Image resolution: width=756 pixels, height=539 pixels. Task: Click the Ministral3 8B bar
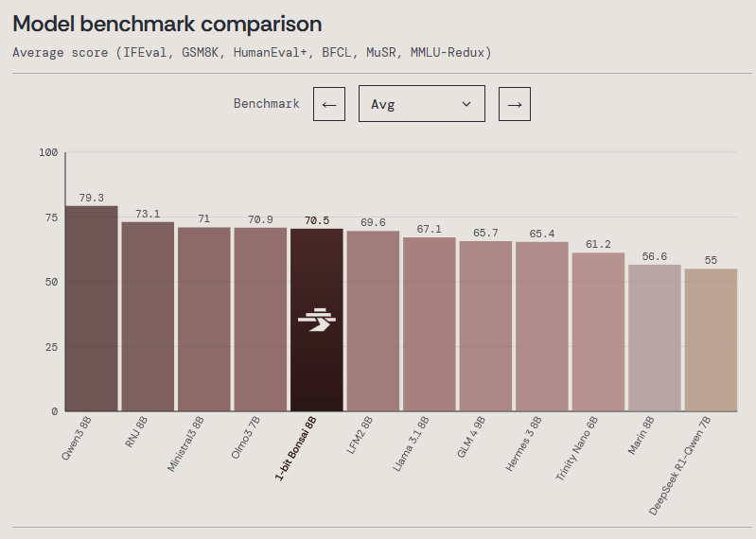(204, 320)
